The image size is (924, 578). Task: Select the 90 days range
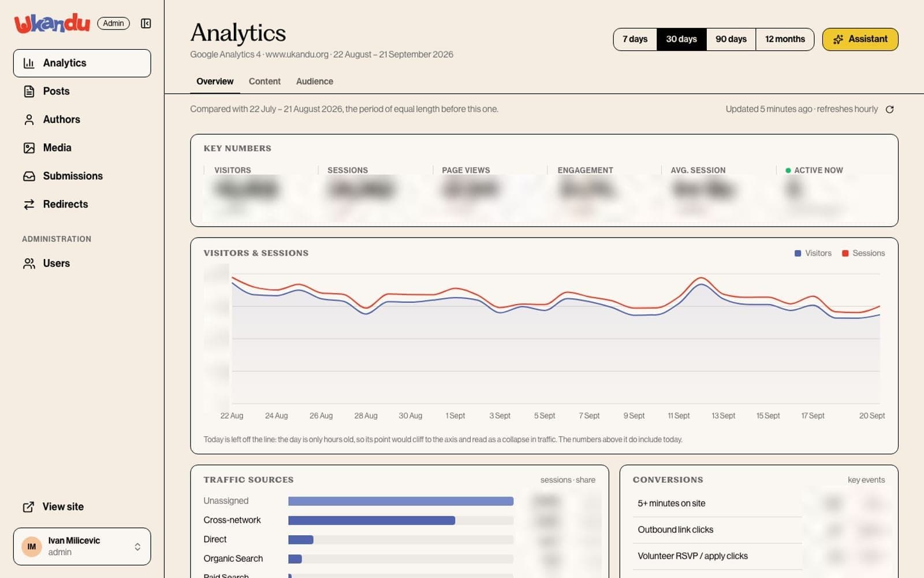731,39
